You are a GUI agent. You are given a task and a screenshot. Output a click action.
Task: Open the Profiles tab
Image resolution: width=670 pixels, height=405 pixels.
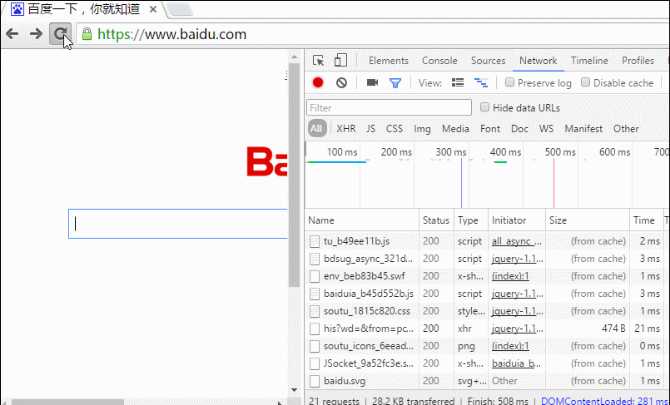tap(638, 61)
